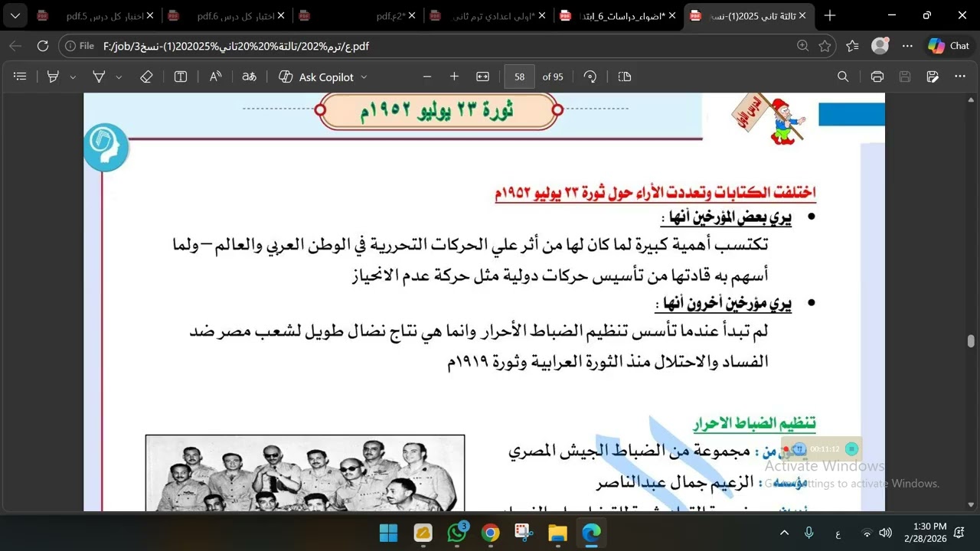Switch the PDF page view
980x551 pixels.
[x=625, y=77]
